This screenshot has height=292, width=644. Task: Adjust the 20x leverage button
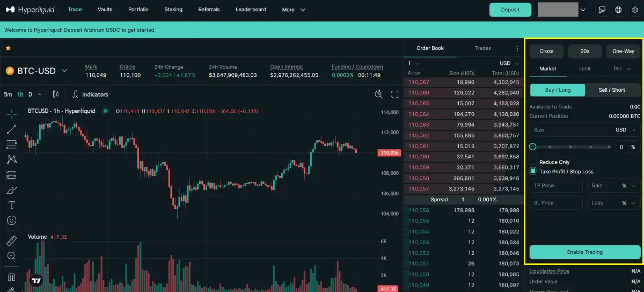(x=585, y=52)
